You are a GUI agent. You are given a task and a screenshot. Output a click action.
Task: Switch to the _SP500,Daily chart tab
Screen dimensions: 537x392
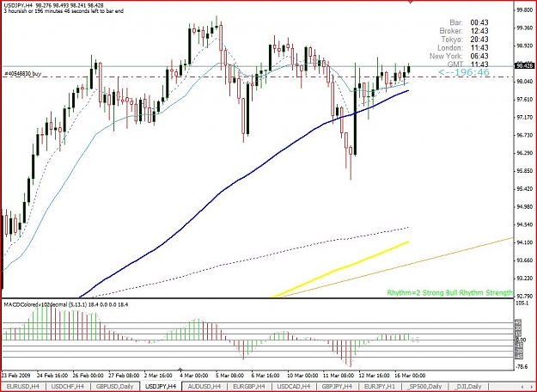tap(424, 387)
